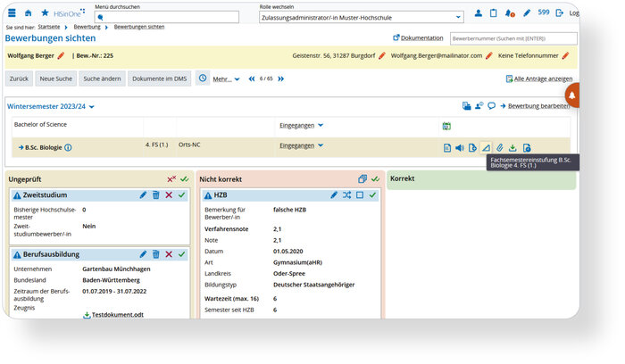Click green download icon in B.Sc. Biologie row

click(512, 148)
